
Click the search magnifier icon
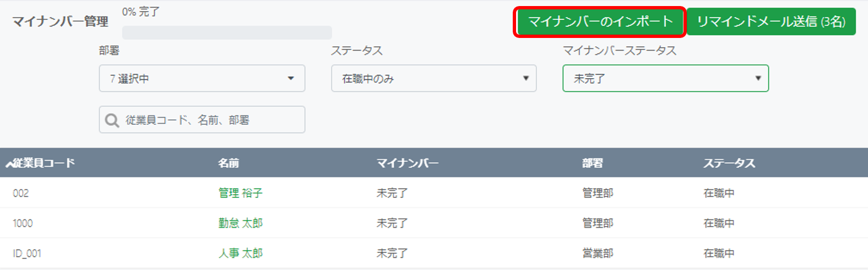112,120
